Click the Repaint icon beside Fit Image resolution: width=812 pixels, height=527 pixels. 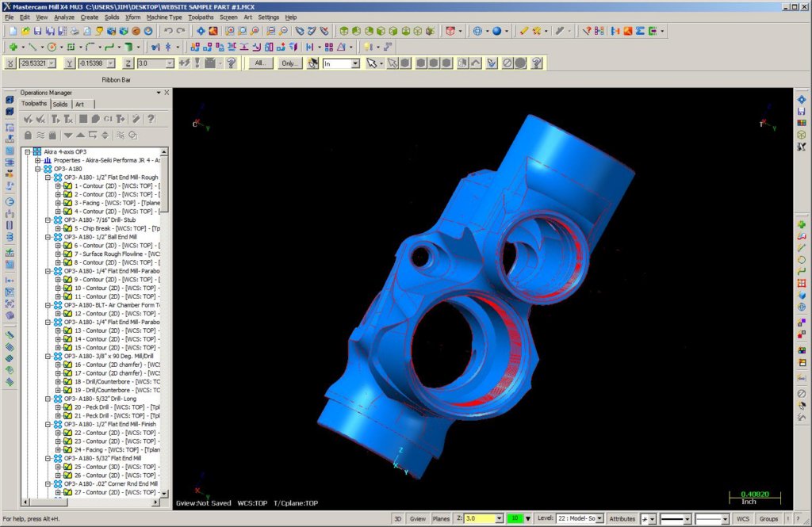[213, 31]
